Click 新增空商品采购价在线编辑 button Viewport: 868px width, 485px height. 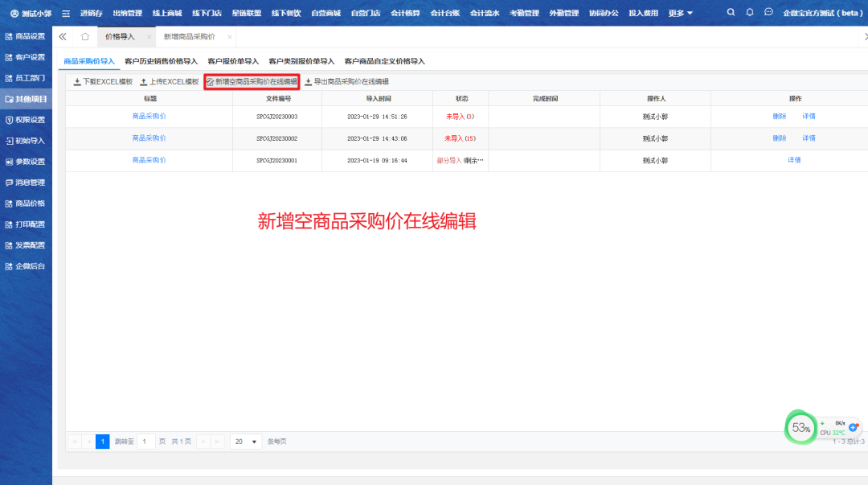[252, 82]
